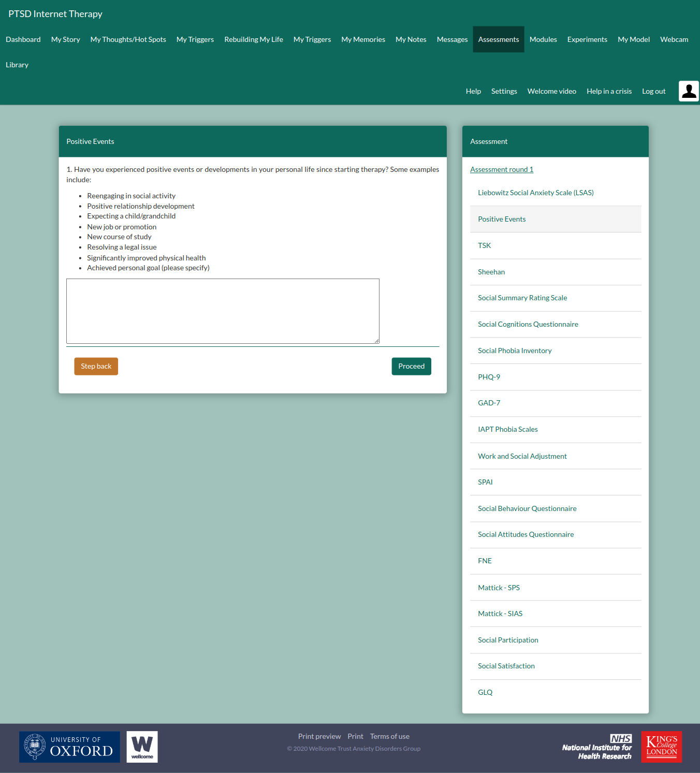Open the Terms of use link
The width and height of the screenshot is (700, 773).
[x=389, y=736]
